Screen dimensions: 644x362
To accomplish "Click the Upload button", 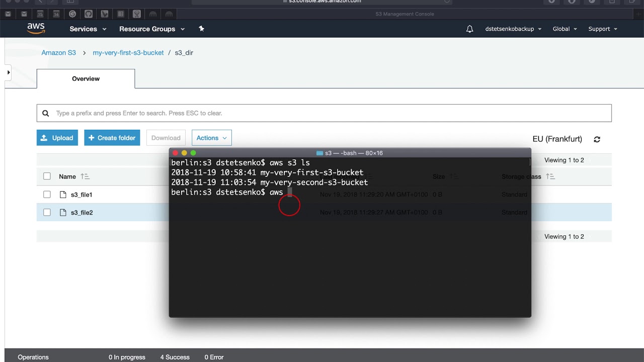I will click(57, 138).
